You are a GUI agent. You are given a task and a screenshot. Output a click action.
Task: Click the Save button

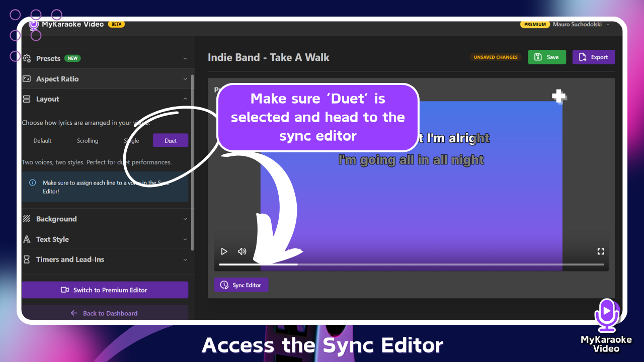click(547, 57)
